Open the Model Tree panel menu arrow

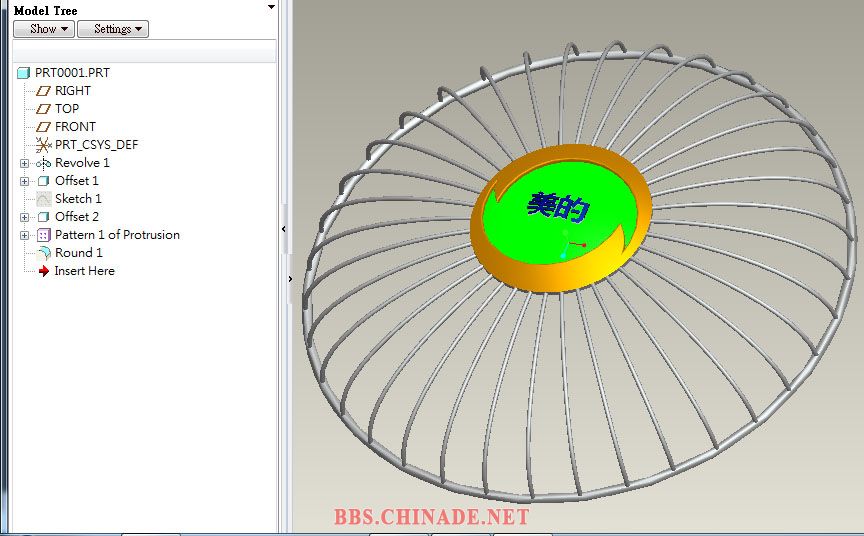271,8
